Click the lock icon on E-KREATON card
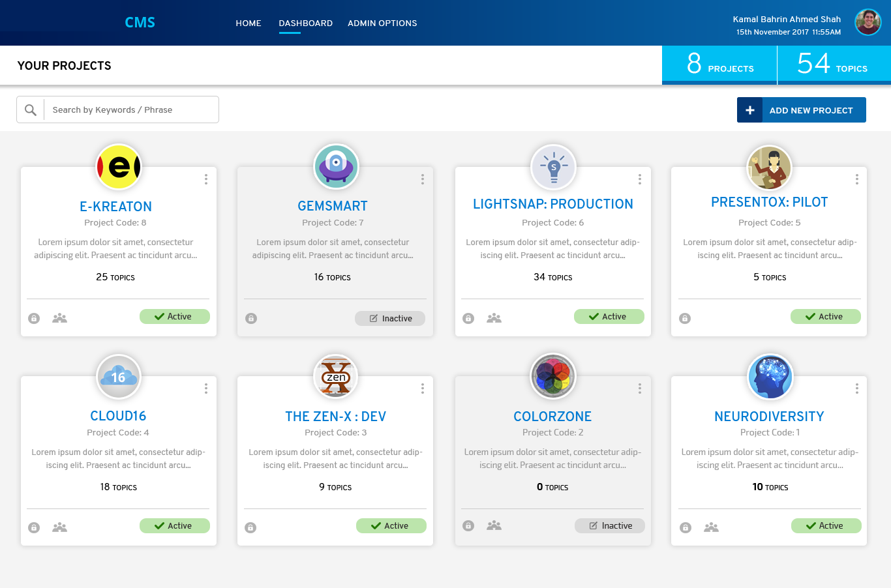The height and width of the screenshot is (588, 891). pos(34,318)
